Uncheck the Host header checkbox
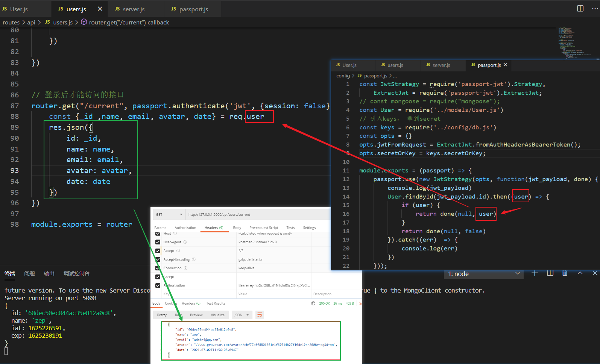 [158, 234]
